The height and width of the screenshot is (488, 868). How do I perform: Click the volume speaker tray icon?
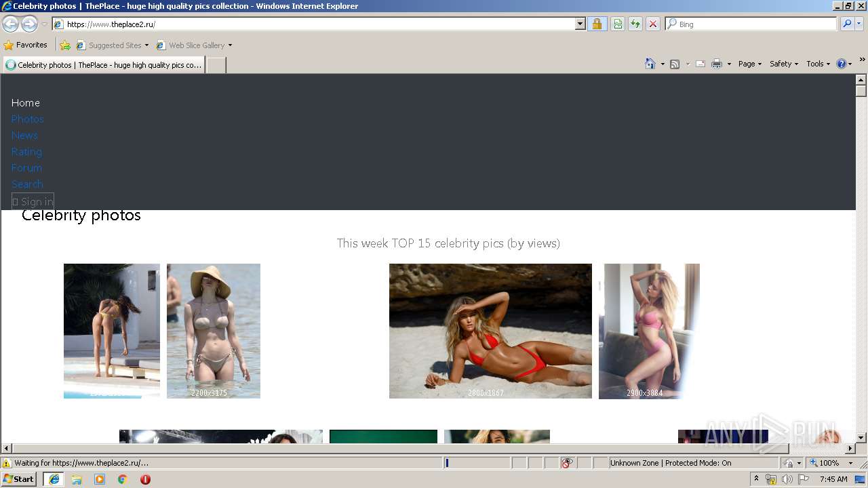787,479
